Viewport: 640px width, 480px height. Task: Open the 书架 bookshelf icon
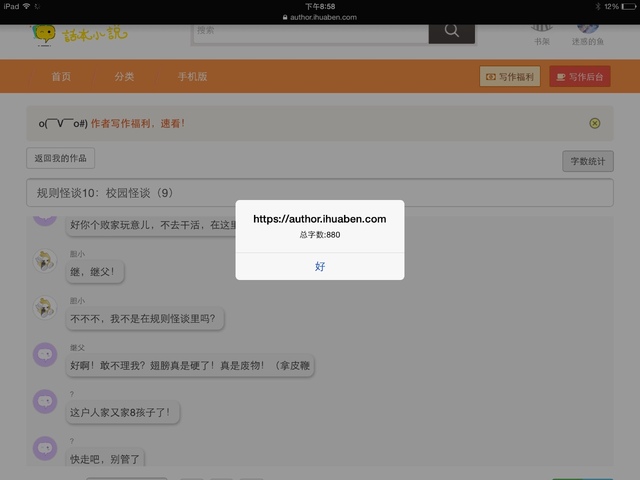coord(541,32)
